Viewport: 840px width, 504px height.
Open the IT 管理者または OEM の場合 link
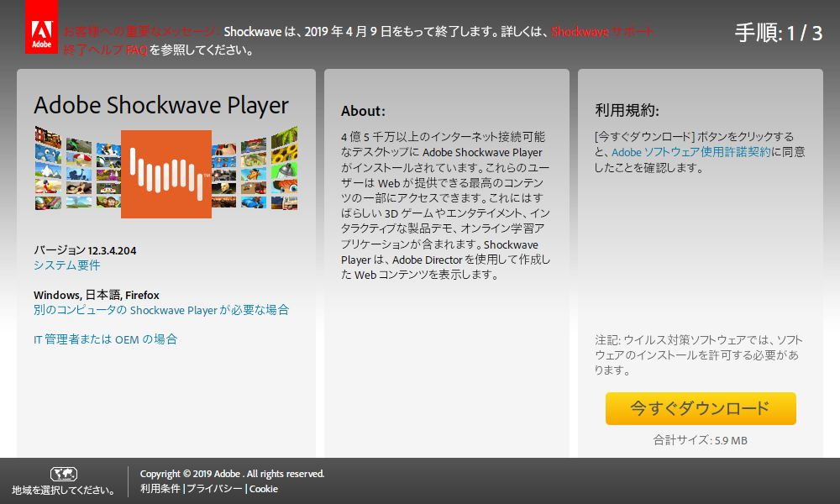click(106, 339)
